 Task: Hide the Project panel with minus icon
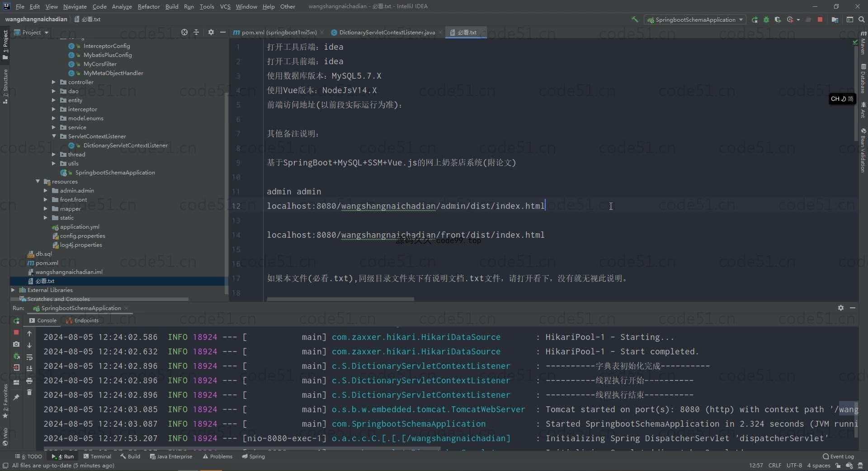point(222,32)
